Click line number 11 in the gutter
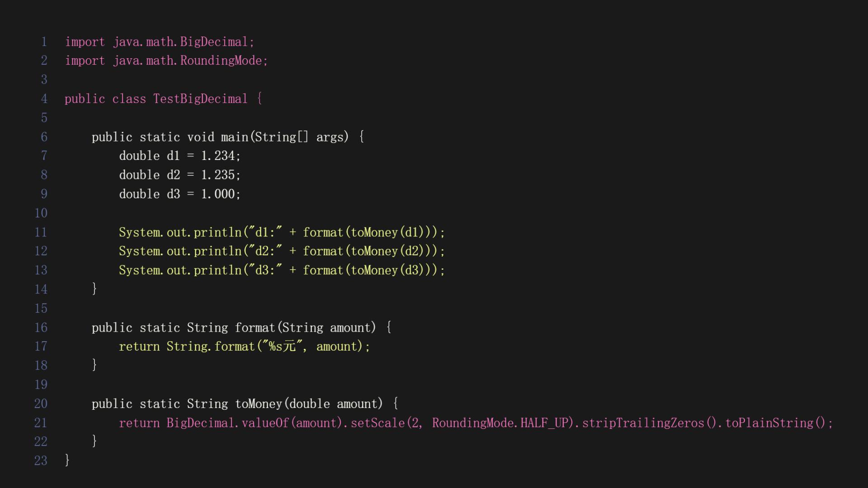 (41, 232)
